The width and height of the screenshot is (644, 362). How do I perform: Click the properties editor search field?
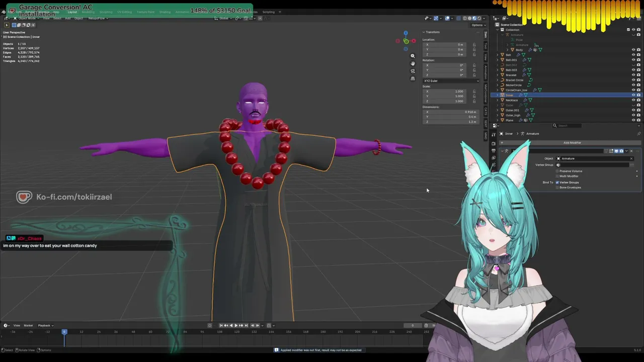coord(568,126)
